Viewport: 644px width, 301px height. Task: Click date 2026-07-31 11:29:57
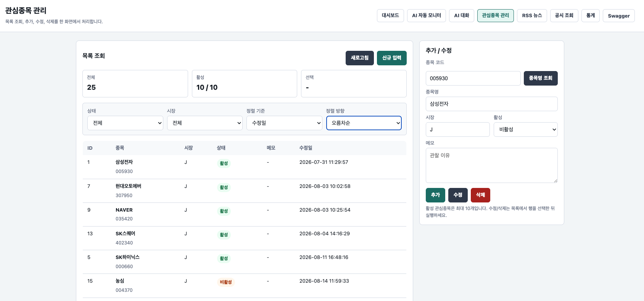click(324, 162)
